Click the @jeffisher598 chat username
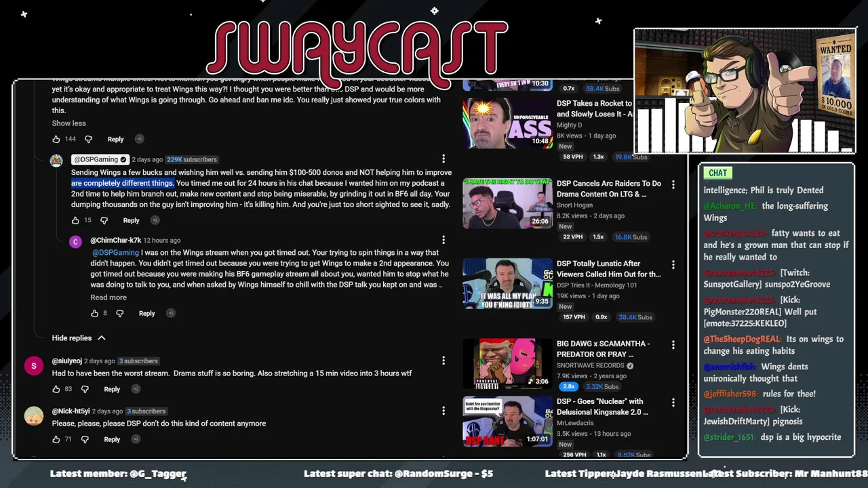 (x=730, y=394)
